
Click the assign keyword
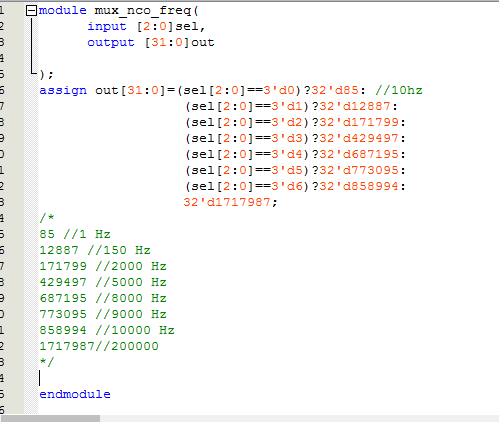(x=63, y=91)
